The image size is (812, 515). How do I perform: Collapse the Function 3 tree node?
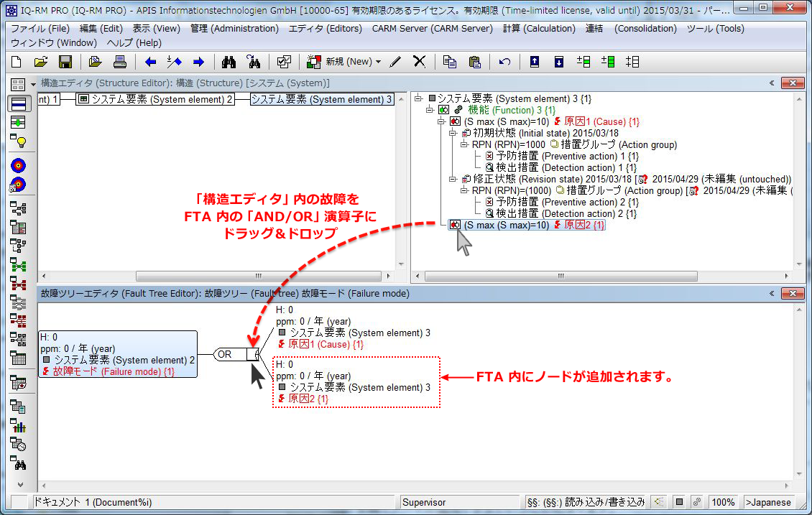point(430,110)
